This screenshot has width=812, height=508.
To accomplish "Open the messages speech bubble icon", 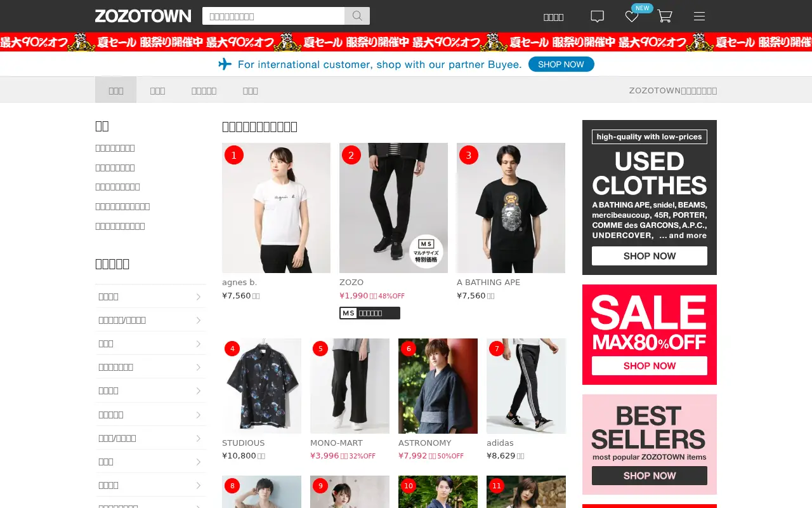I will 597,17.
